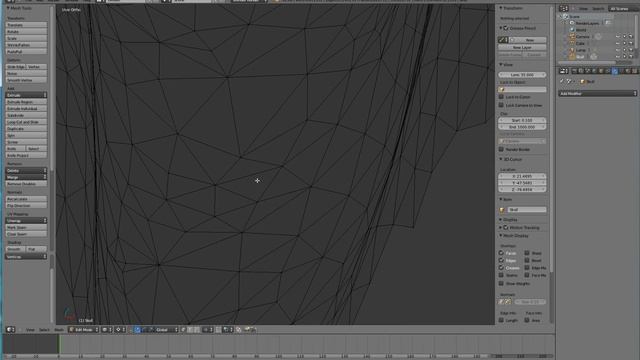Screen dimensions: 640x360
Task: Click the clip End value field
Action: [522, 127]
